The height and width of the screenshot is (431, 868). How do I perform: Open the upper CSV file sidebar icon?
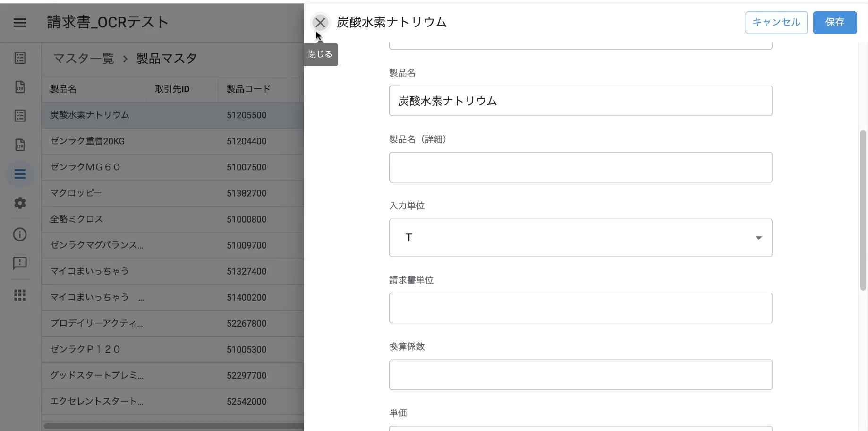(20, 87)
